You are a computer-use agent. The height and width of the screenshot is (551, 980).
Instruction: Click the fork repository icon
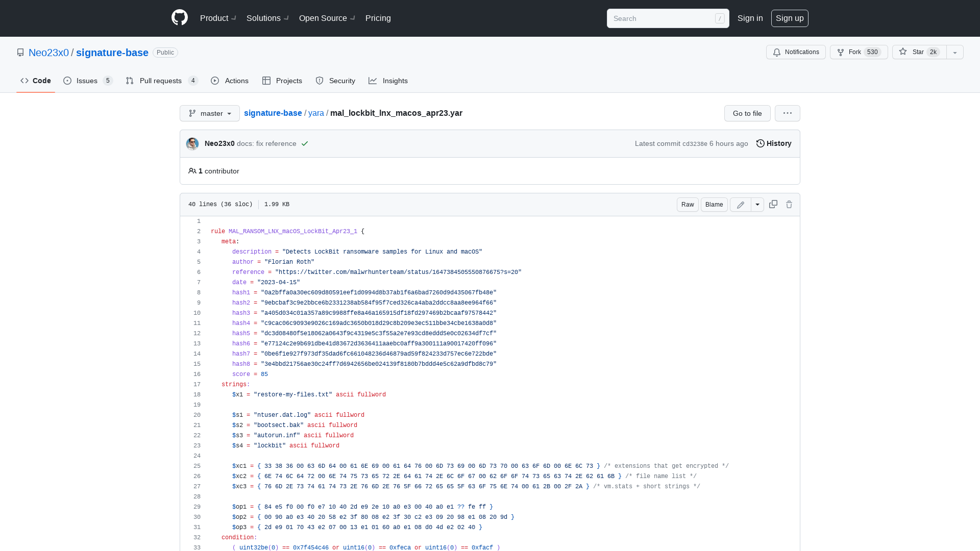tap(841, 52)
